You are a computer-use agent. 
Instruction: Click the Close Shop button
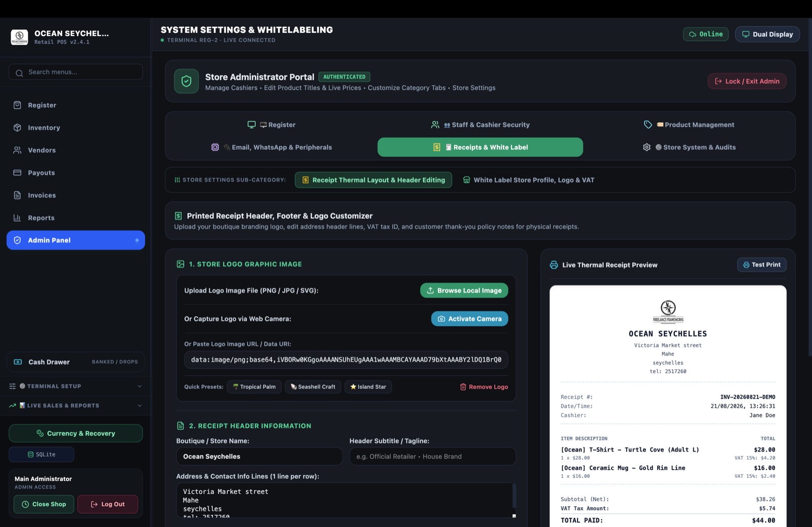click(44, 504)
